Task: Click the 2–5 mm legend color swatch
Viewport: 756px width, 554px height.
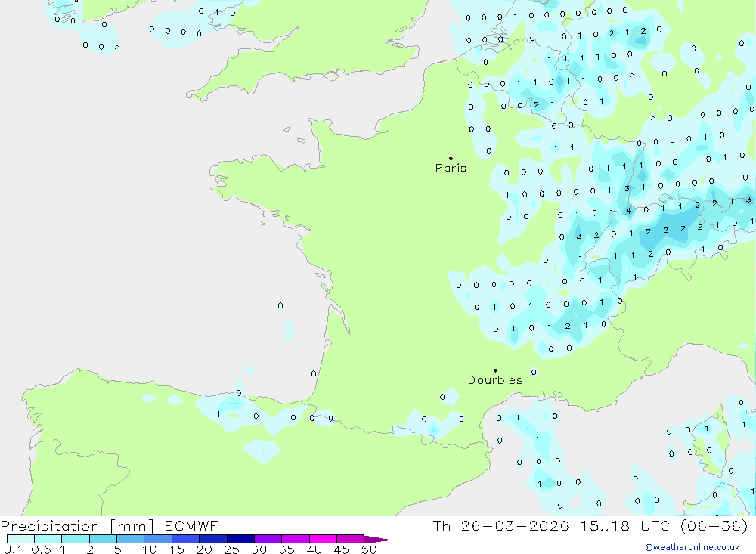Action: click(103, 539)
